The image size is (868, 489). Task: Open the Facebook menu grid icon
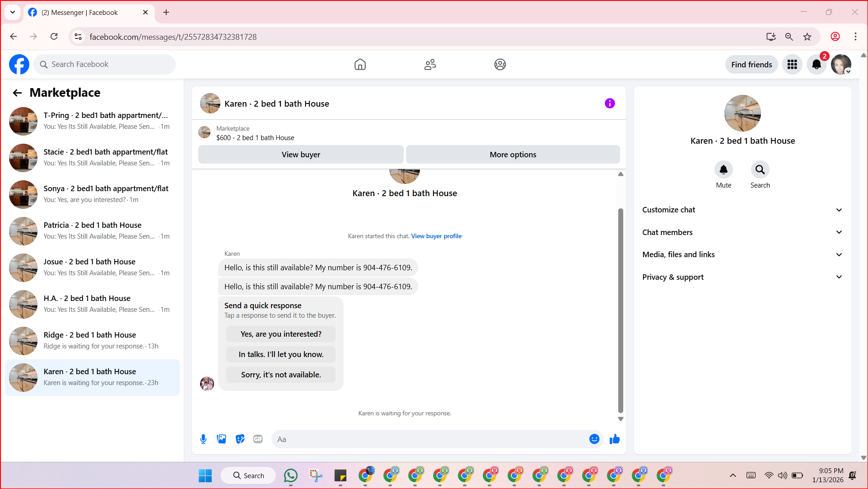click(792, 65)
